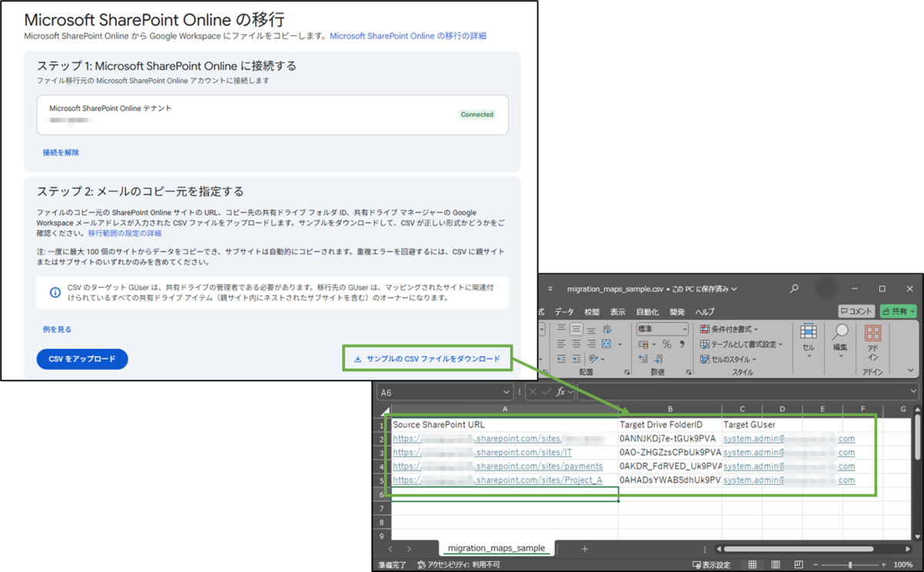Screen dimensions: 924x572
Task: Center cell text horizontally in Excel
Action: (x=577, y=344)
